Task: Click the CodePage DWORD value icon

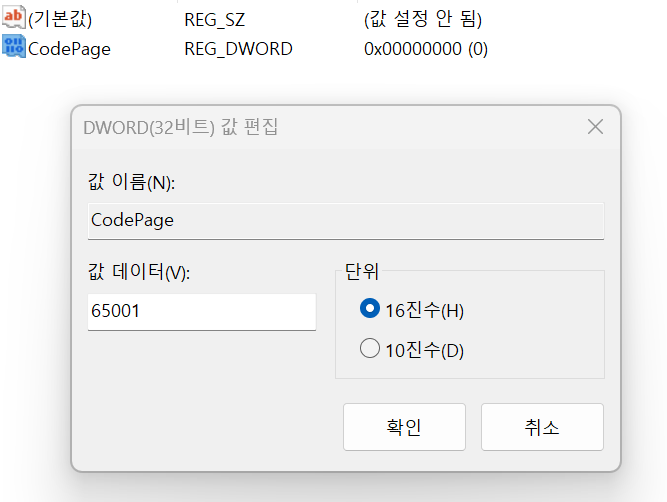Action: 14,47
